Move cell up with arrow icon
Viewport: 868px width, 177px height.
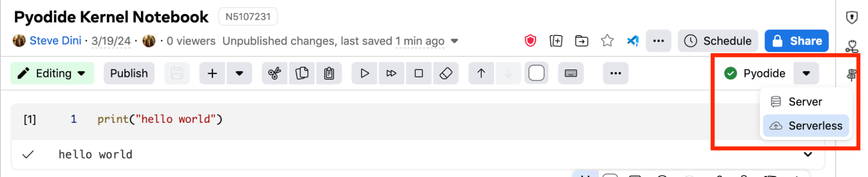[481, 73]
